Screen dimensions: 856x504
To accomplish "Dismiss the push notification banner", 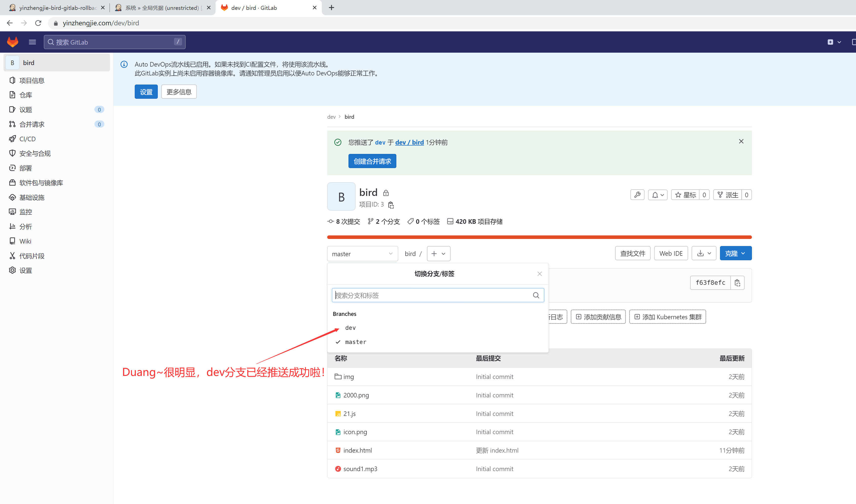I will pyautogui.click(x=741, y=141).
